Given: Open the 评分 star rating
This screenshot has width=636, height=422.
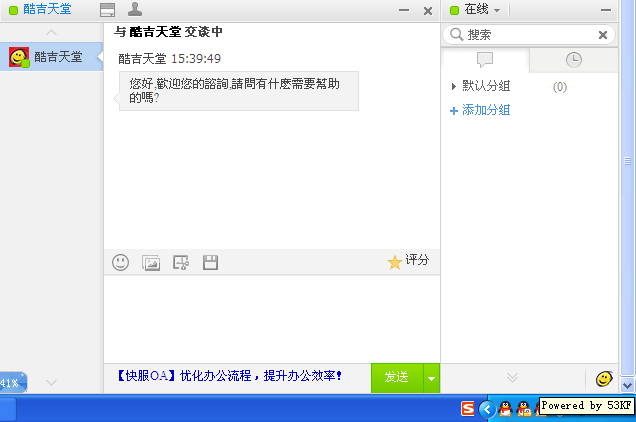Looking at the screenshot, I should coord(408,261).
